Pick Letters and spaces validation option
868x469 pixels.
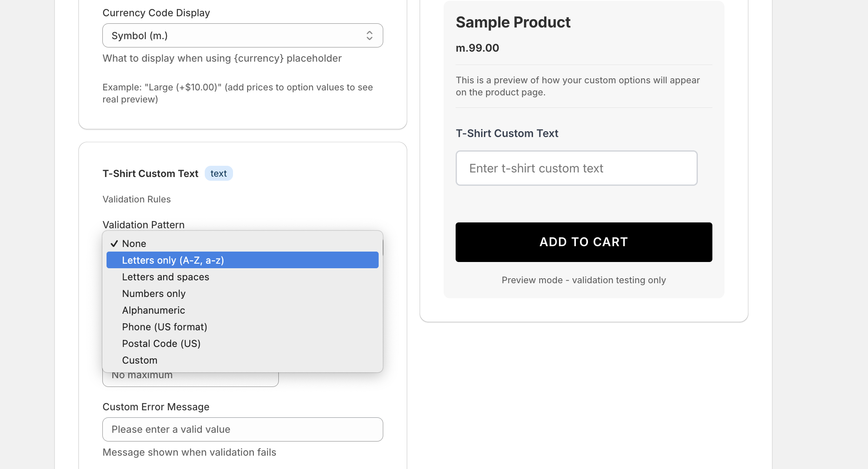(166, 277)
